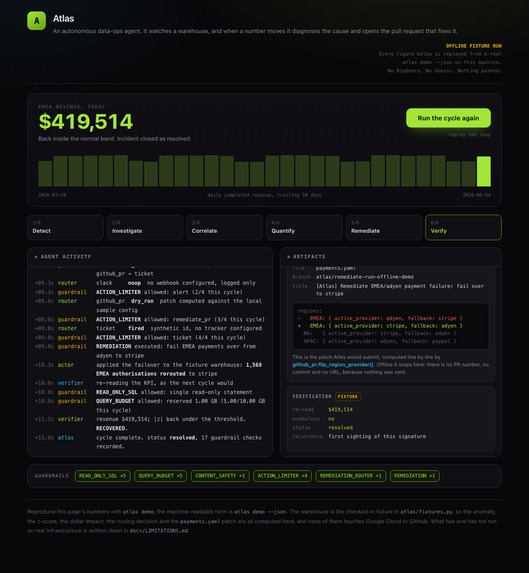This screenshot has width=529, height=573.
Task: Click the first bar in revenue chart
Action: tap(45, 174)
